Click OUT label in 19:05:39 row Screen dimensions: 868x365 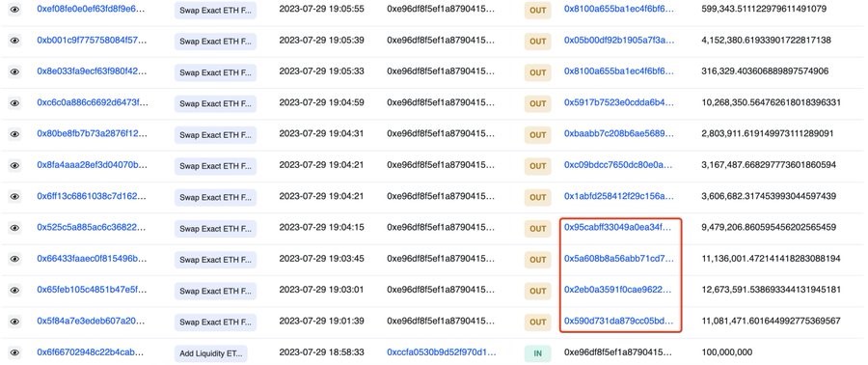[x=537, y=42]
